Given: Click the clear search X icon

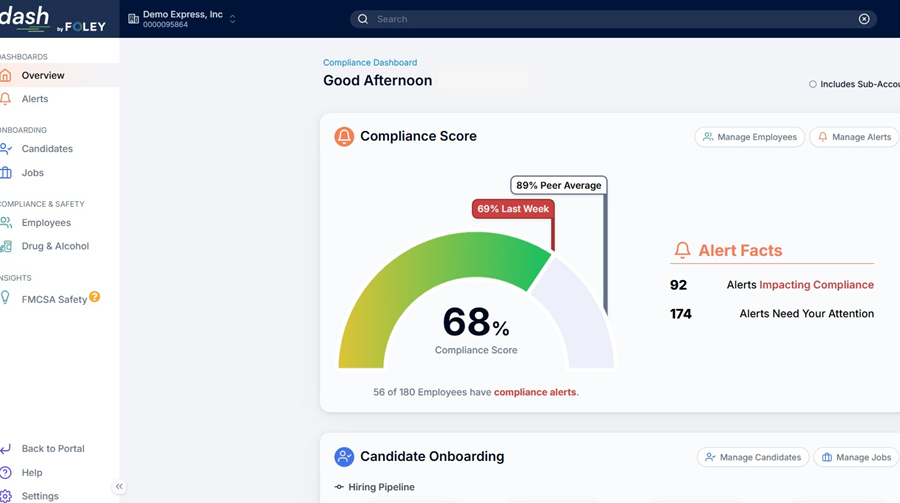Looking at the screenshot, I should 864,19.
